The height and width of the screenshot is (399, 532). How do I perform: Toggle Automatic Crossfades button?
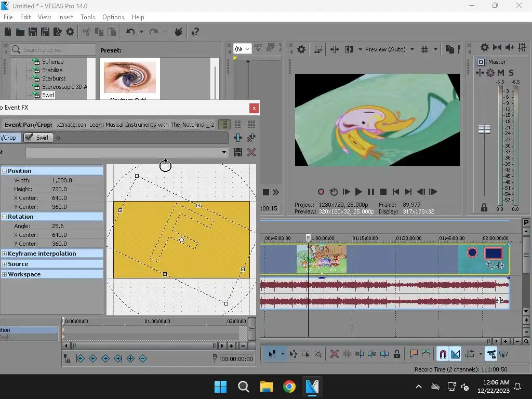pos(456,354)
